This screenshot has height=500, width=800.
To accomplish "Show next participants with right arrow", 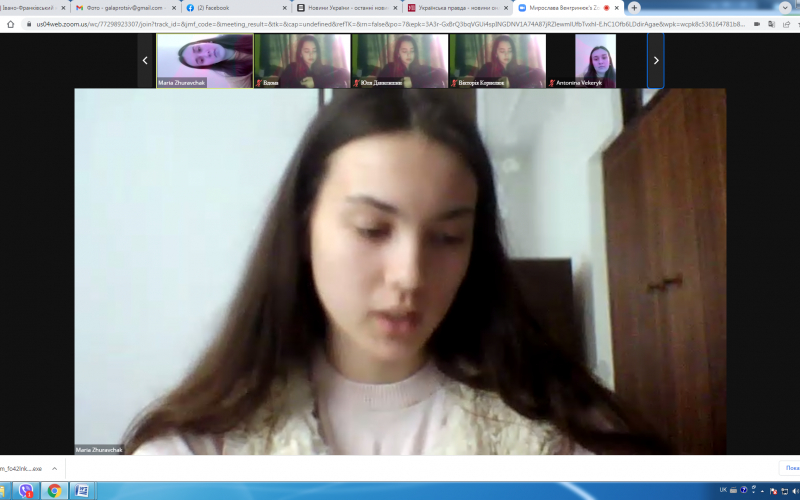I will point(656,61).
